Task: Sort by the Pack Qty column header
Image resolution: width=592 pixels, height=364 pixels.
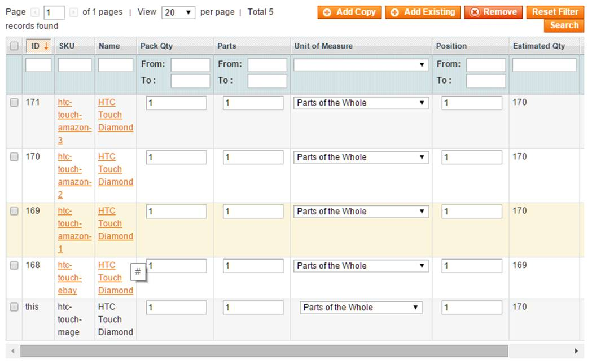Action: [156, 46]
